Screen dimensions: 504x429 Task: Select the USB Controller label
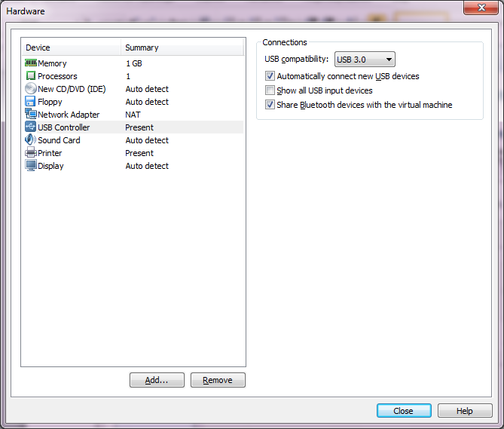pos(63,127)
